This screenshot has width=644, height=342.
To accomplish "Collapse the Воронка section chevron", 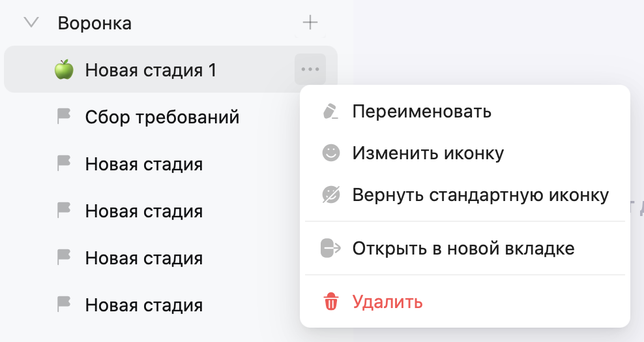I will 31,23.
